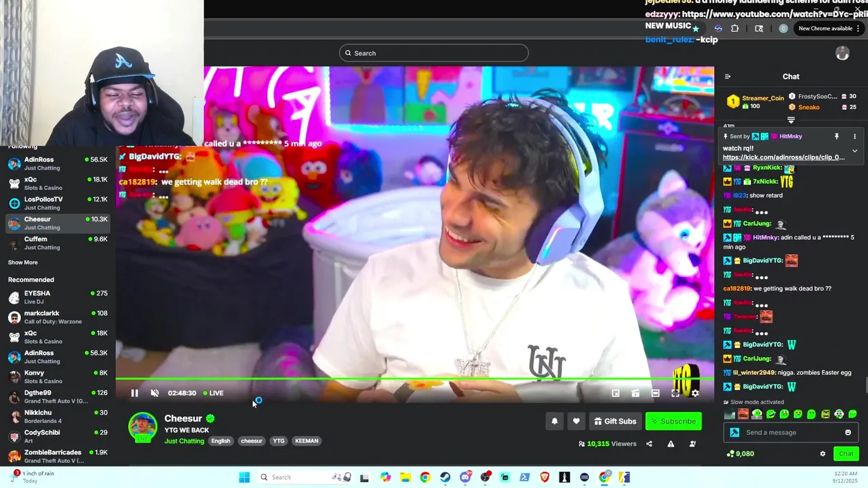Open player settings gear

click(x=695, y=393)
